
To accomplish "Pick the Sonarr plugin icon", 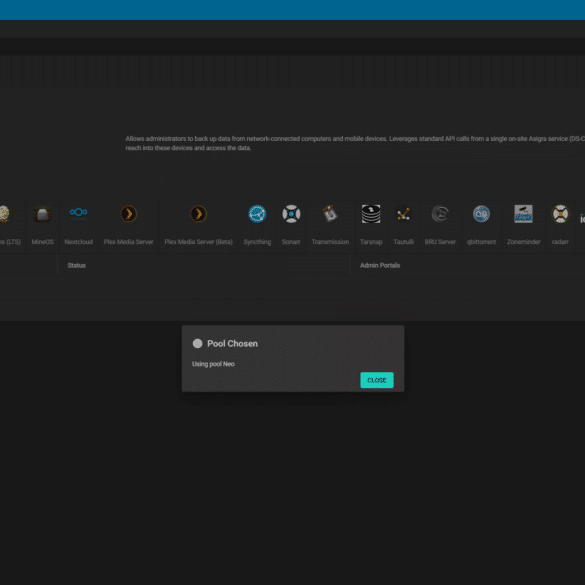I will tap(291, 214).
